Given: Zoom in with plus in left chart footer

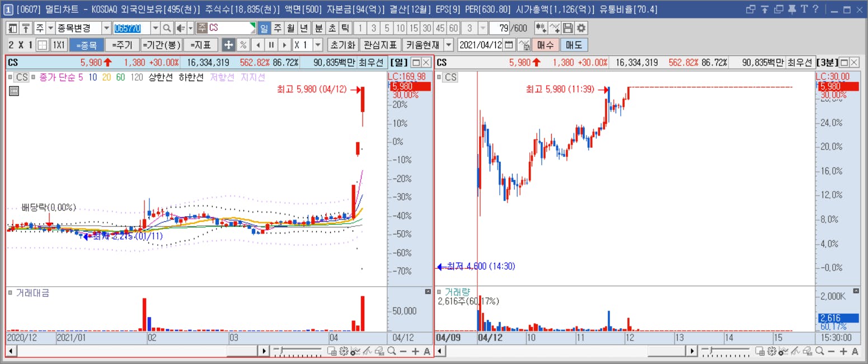Looking at the screenshot, I should point(415,351).
